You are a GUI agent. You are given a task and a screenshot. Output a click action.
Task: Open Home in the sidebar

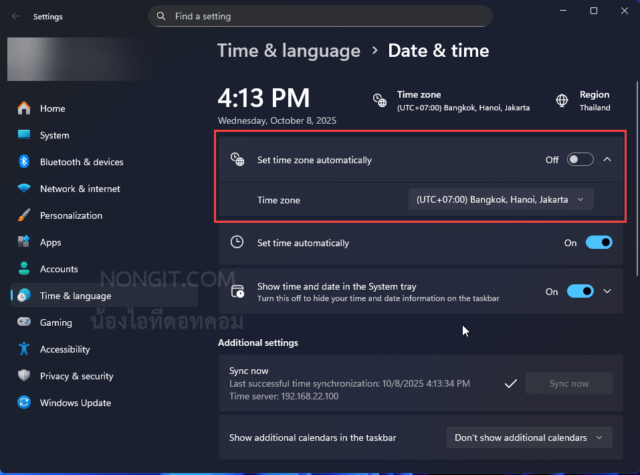(104, 108)
